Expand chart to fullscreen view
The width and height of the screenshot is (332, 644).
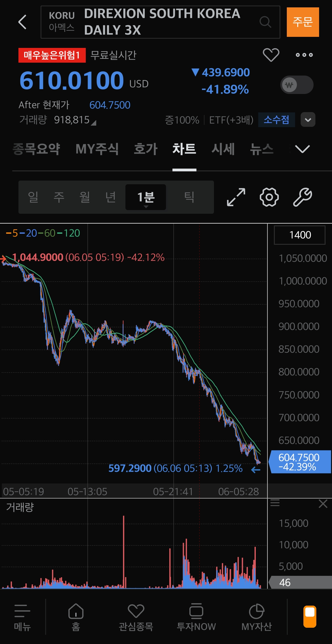(236, 197)
